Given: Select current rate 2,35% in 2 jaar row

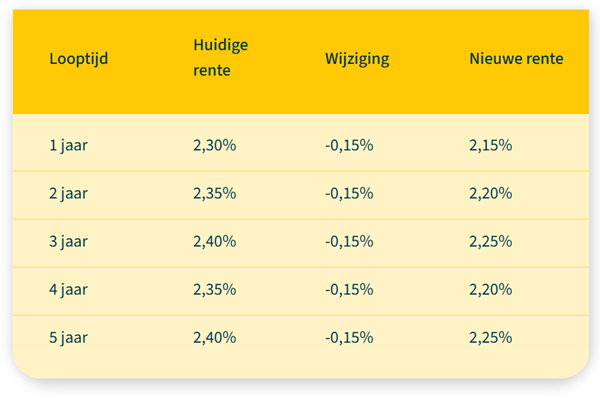Looking at the screenshot, I should click(215, 193).
